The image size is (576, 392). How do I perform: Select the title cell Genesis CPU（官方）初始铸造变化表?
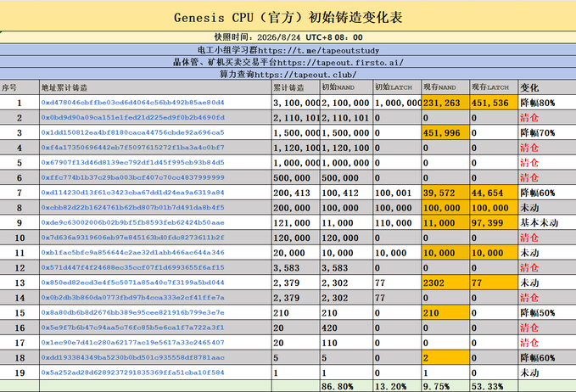pyautogui.click(x=288, y=17)
